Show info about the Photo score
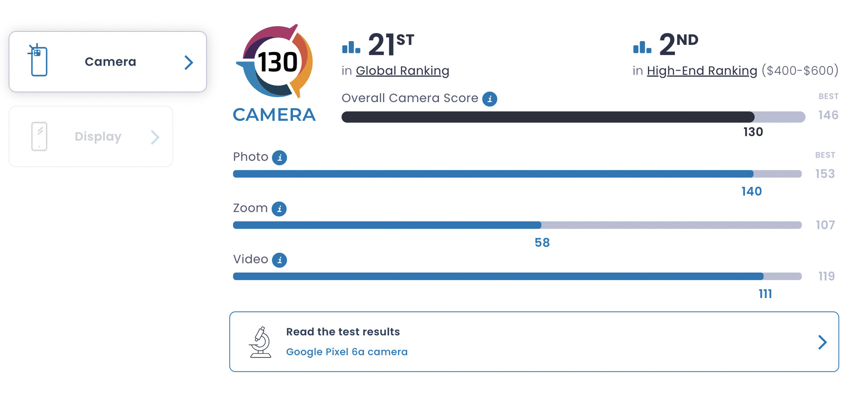The height and width of the screenshot is (418, 868). 279,158
